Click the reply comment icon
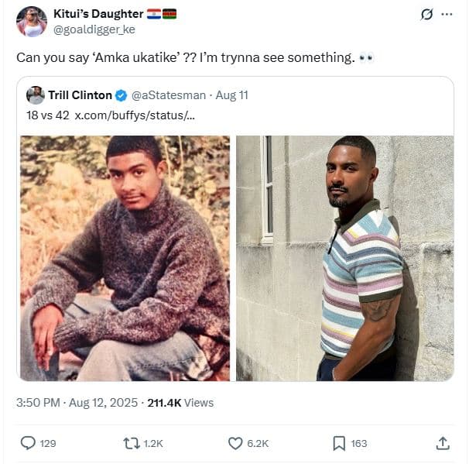476x464 pixels. pyautogui.click(x=28, y=443)
